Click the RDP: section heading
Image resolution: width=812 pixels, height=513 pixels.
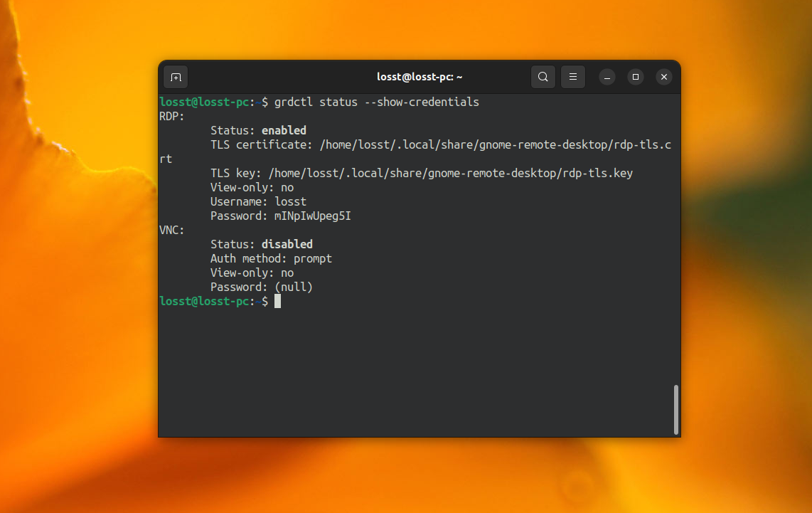(x=172, y=117)
